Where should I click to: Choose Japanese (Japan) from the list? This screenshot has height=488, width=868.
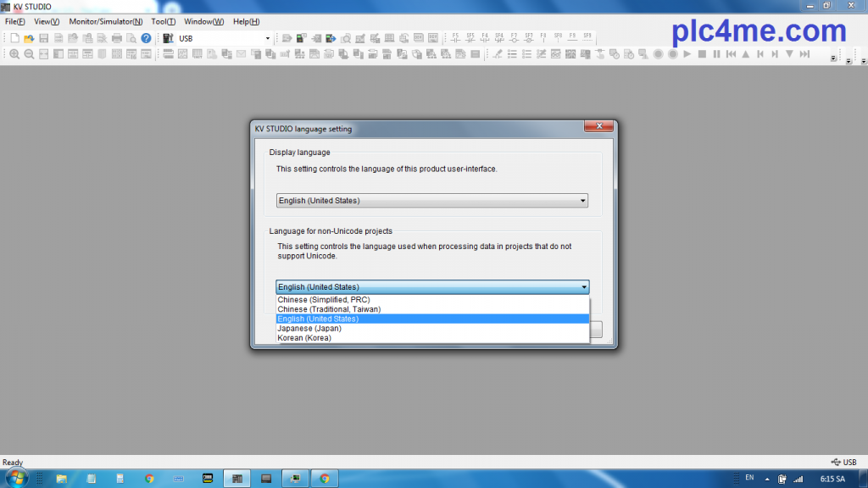[309, 328]
